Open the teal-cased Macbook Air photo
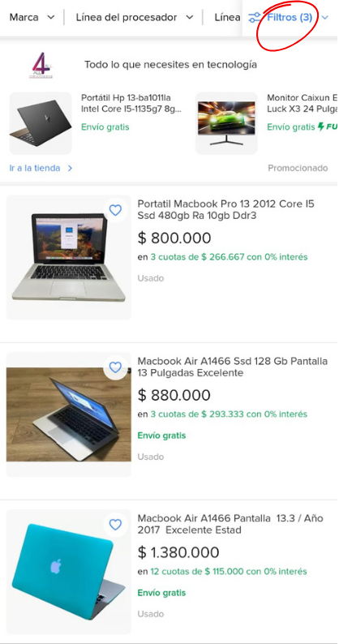The width and height of the screenshot is (339, 644). (x=69, y=572)
